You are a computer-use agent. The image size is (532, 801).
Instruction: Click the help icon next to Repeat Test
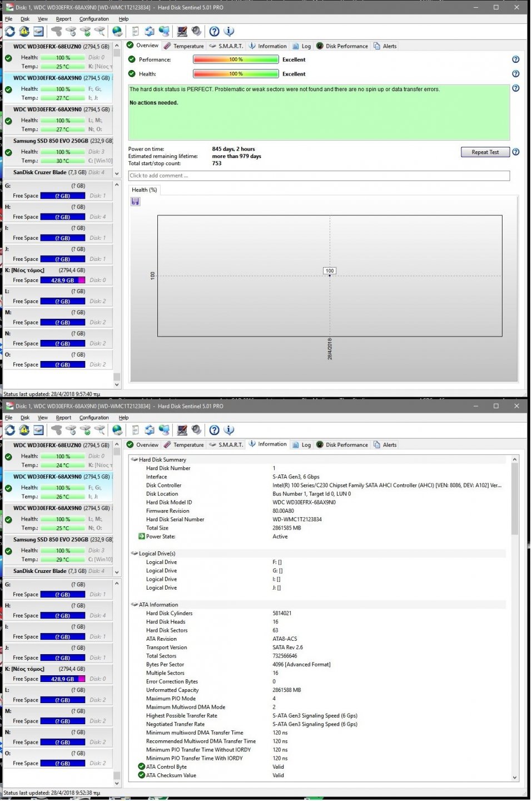click(515, 152)
